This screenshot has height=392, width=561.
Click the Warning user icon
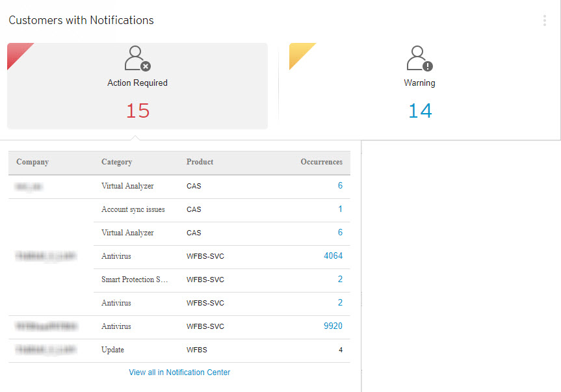click(x=419, y=59)
